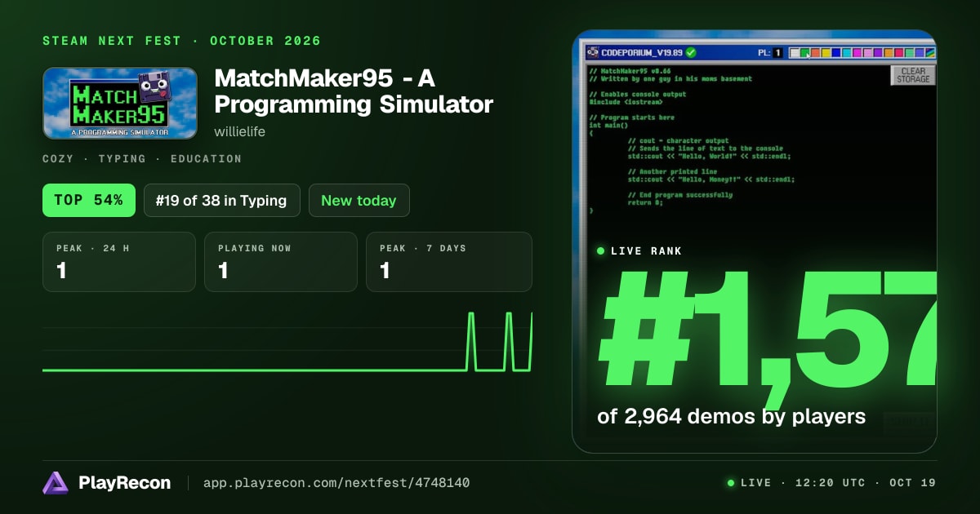980x514 pixels.
Task: Click the EDUCATION tag
Action: pyautogui.click(x=206, y=159)
